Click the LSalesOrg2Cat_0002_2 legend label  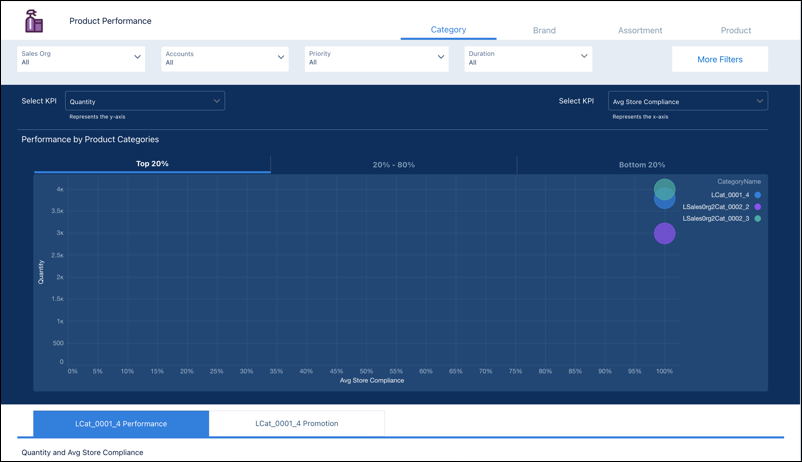716,207
